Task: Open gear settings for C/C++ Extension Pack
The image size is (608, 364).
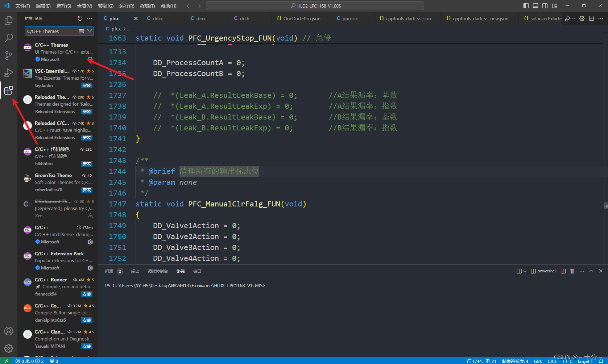Action: 90,268
